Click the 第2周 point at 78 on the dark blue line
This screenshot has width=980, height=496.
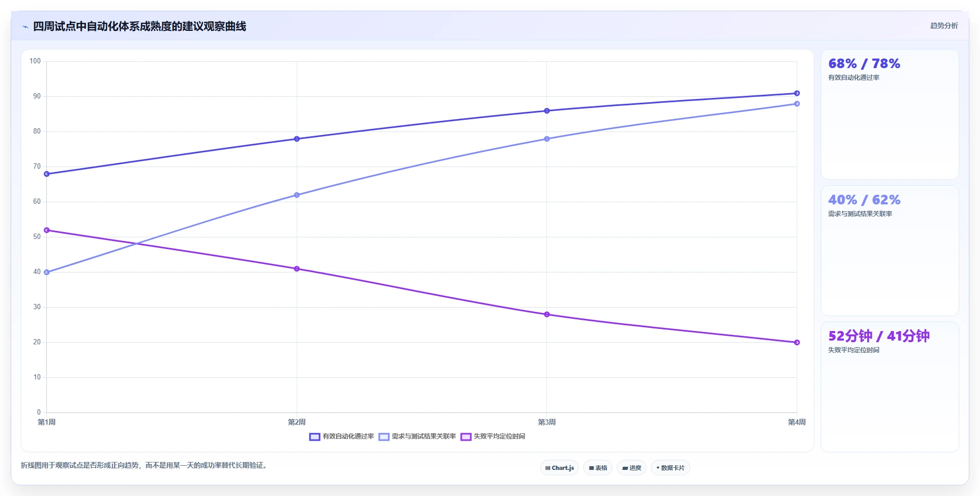click(x=297, y=139)
